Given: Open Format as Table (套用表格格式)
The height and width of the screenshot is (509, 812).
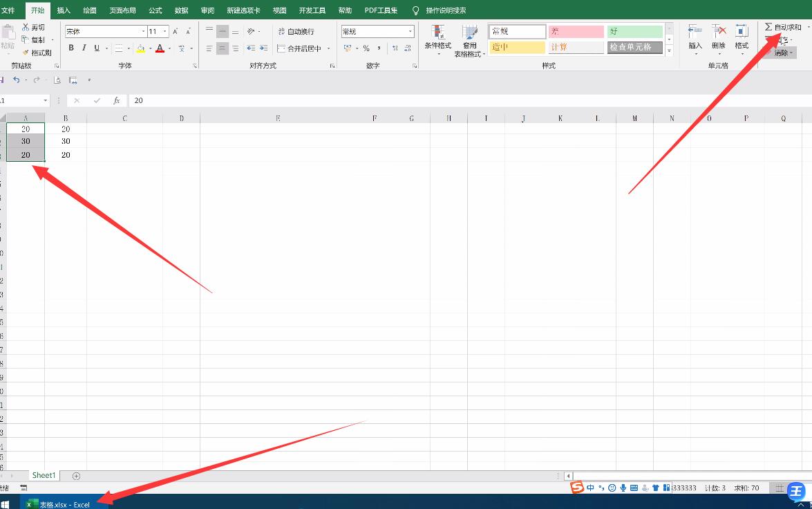Looking at the screenshot, I should click(470, 41).
